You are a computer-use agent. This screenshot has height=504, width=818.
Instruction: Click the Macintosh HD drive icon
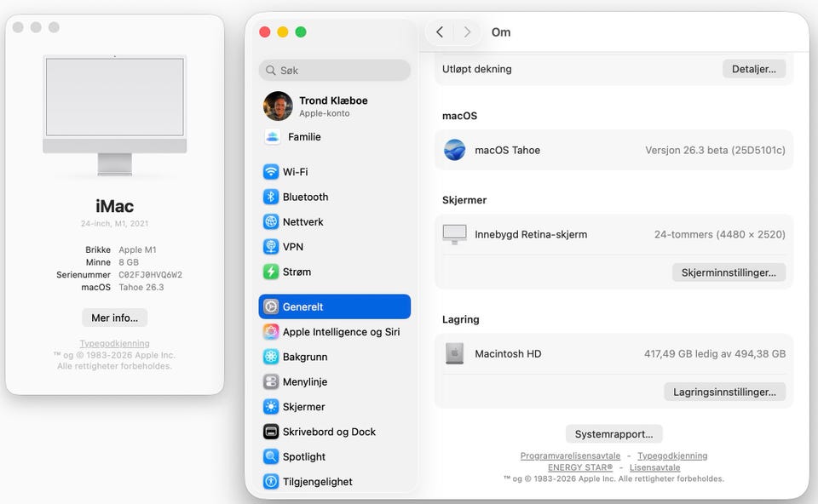click(454, 353)
